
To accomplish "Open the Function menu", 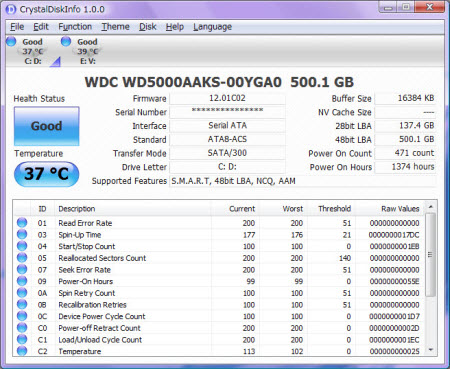I will tap(75, 27).
